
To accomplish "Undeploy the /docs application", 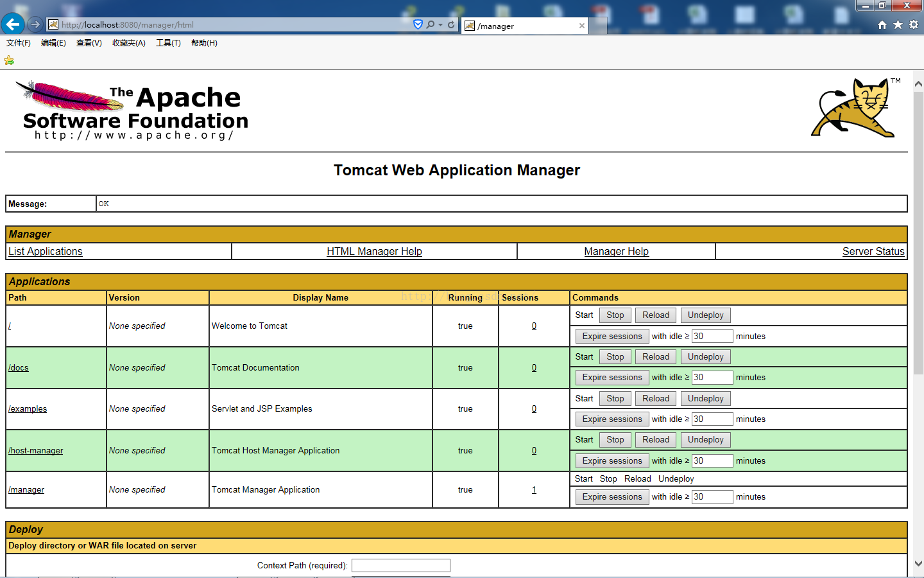I will click(x=706, y=357).
